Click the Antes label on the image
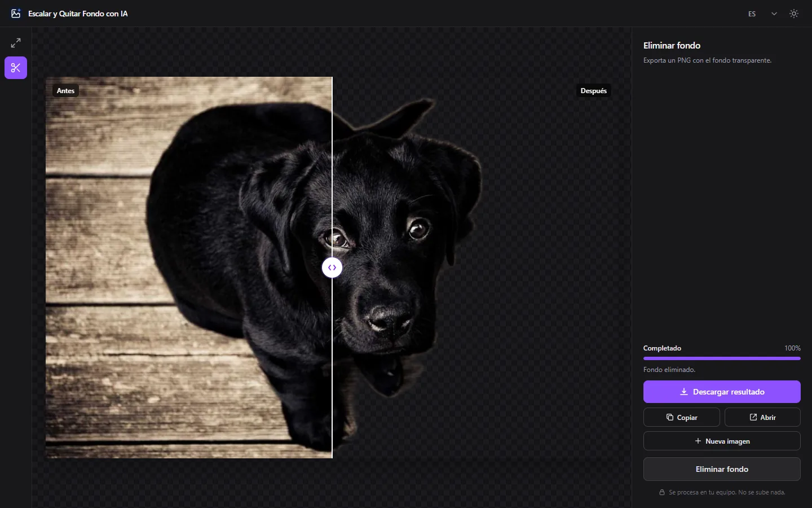The height and width of the screenshot is (508, 812). 65,90
